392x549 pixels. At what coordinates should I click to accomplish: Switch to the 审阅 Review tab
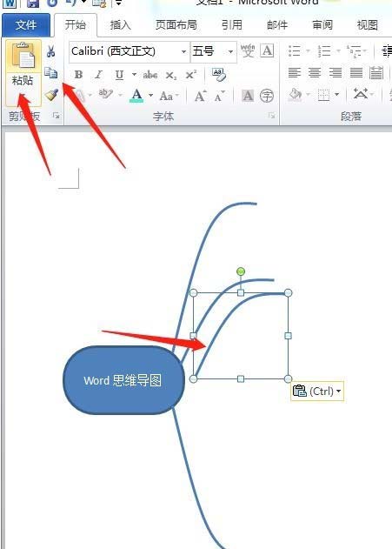pos(322,25)
